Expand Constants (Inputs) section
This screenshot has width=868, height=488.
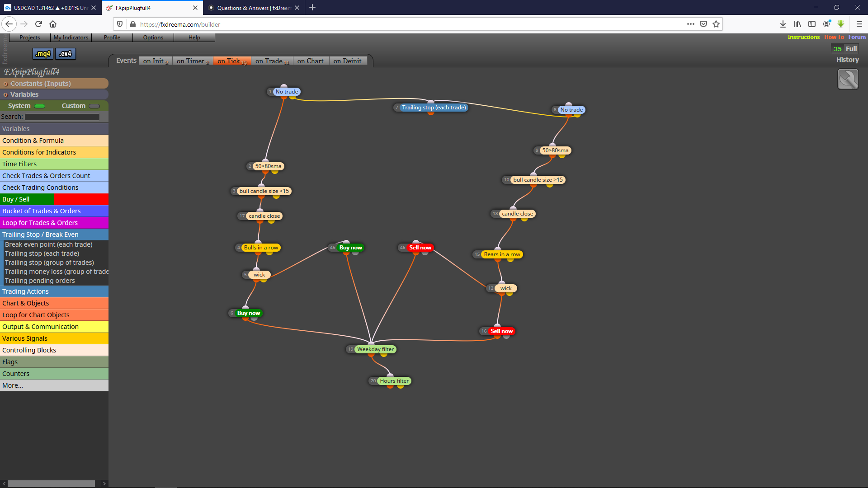54,84
